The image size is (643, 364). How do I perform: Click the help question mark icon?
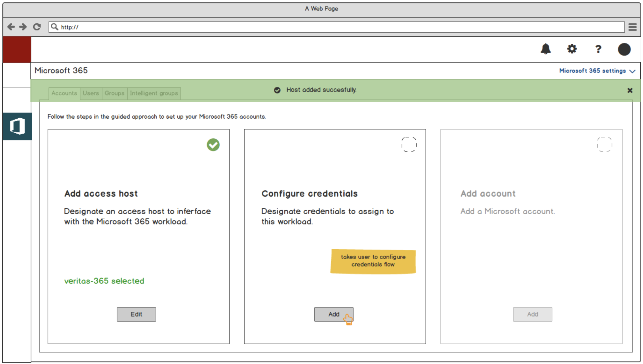point(598,49)
